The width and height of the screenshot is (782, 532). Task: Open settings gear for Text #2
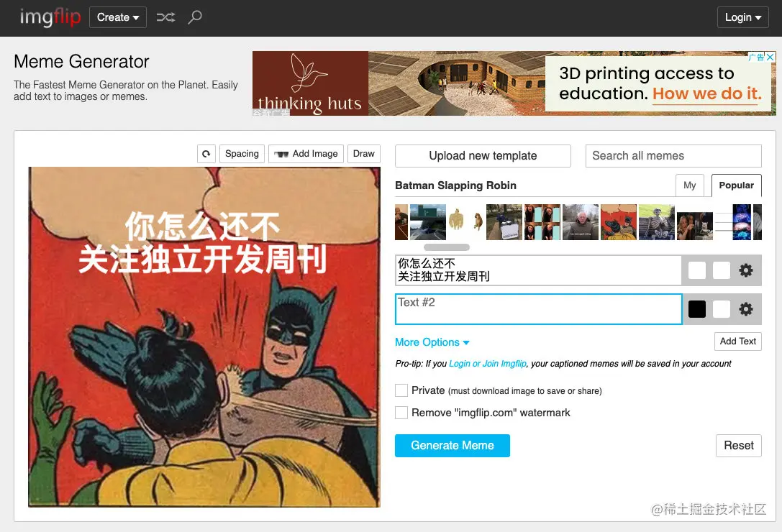tap(745, 309)
